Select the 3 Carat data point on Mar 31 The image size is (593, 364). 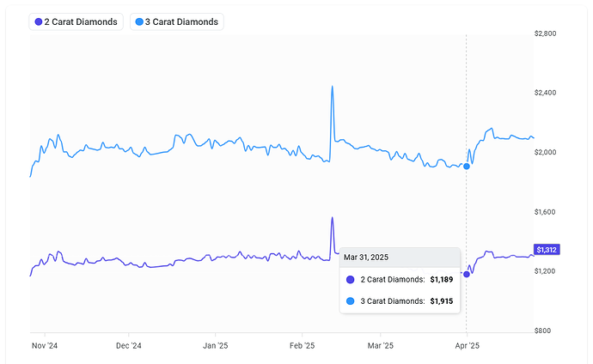pyautogui.click(x=467, y=167)
